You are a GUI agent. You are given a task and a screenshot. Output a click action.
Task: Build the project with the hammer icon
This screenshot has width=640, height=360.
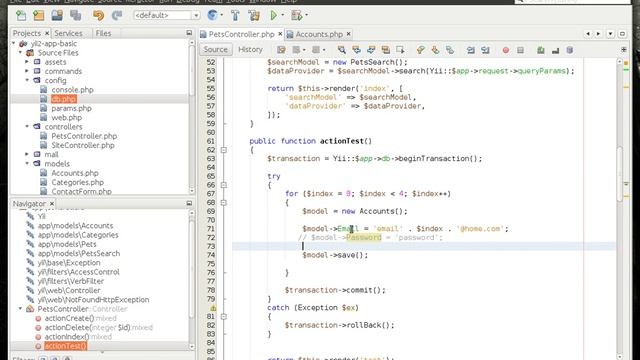pos(236,16)
